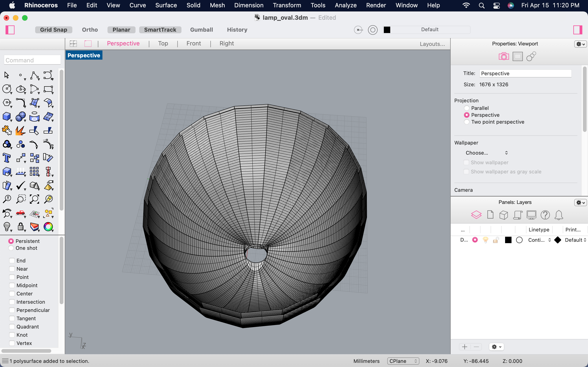This screenshot has height=367, width=588.
Task: Select Parallel projection radio button
Action: pyautogui.click(x=466, y=108)
